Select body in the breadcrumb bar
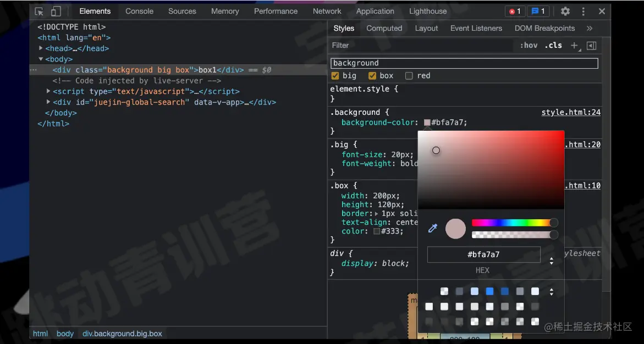 [x=65, y=334]
